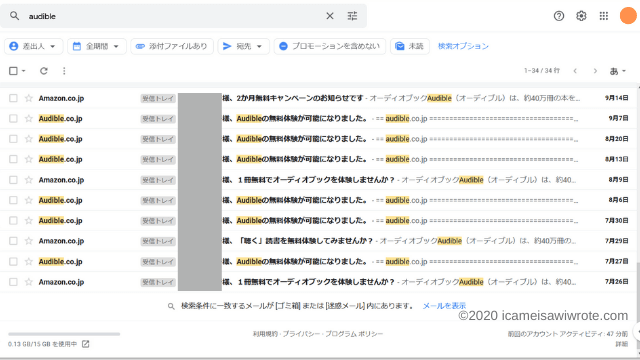The image size is (640, 360).
Task: Toggle the 未読 unread filter chip
Action: [409, 46]
